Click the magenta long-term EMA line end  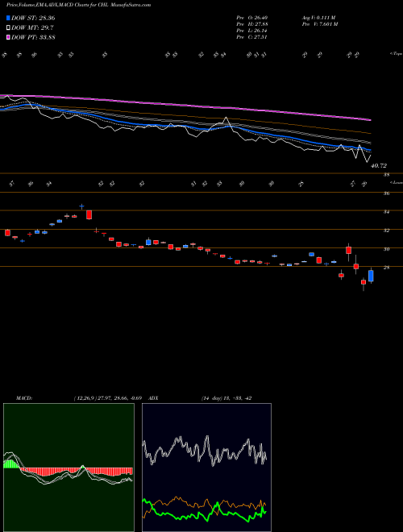(x=370, y=120)
